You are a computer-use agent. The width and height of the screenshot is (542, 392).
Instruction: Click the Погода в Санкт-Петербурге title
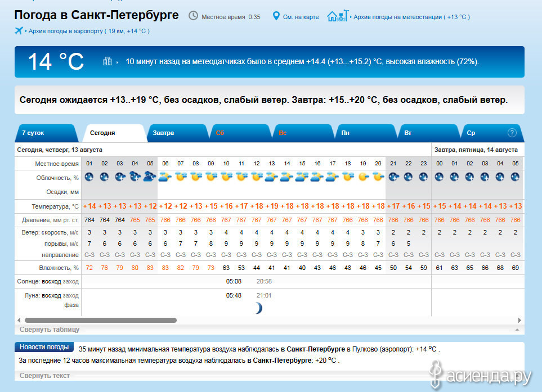point(96,15)
